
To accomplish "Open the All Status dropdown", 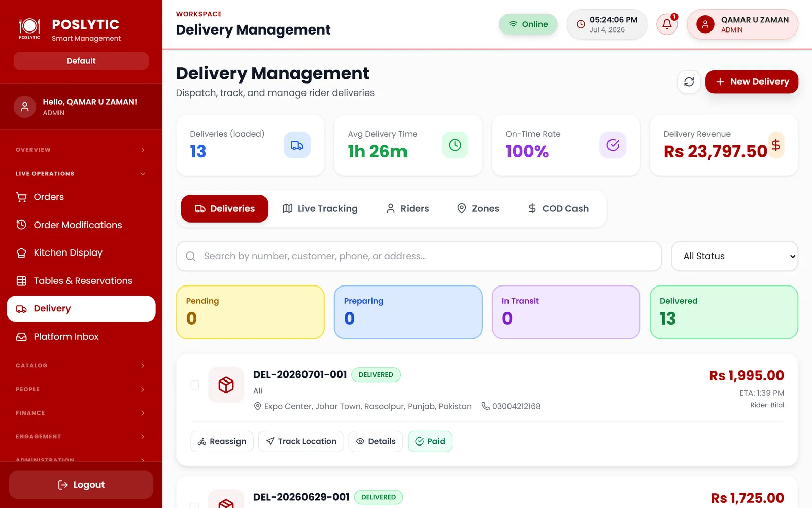I will 734,256.
